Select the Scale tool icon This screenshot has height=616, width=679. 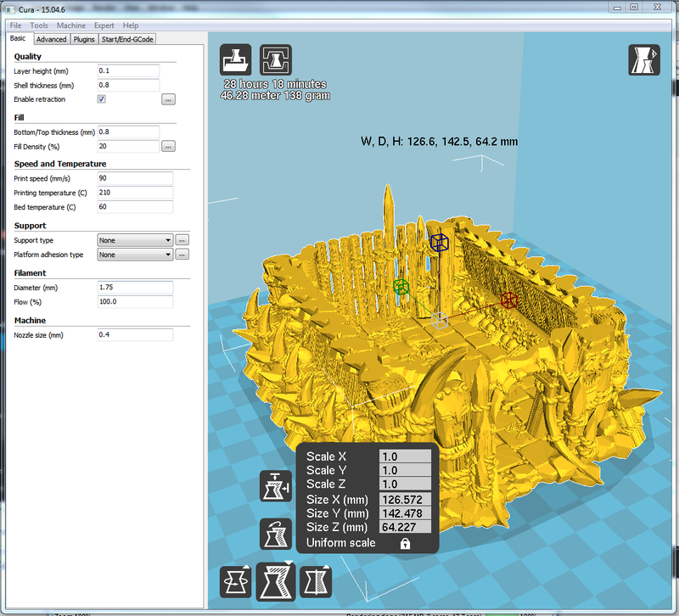tap(276, 581)
